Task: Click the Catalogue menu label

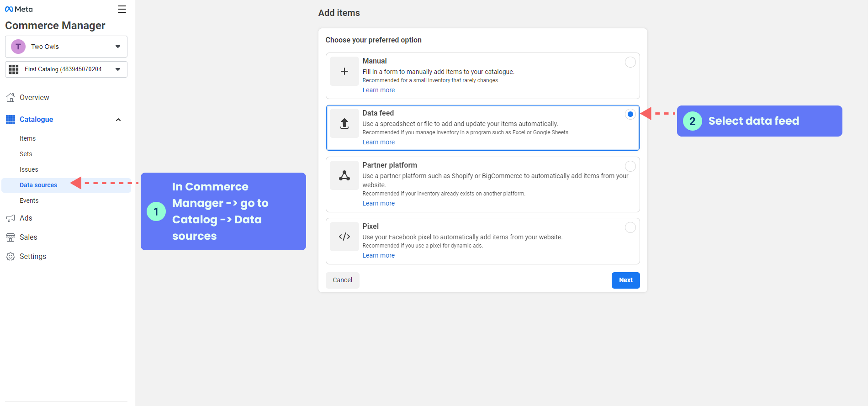Action: click(36, 120)
